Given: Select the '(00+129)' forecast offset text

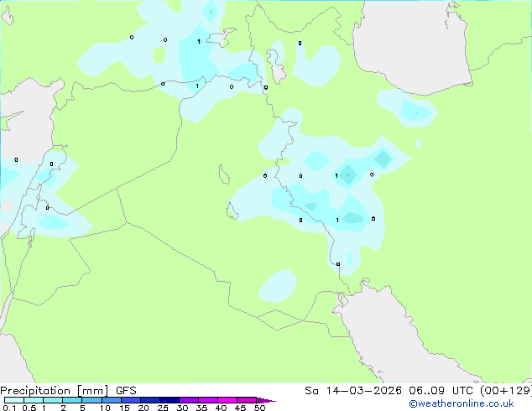Looking at the screenshot, I should tap(506, 391).
